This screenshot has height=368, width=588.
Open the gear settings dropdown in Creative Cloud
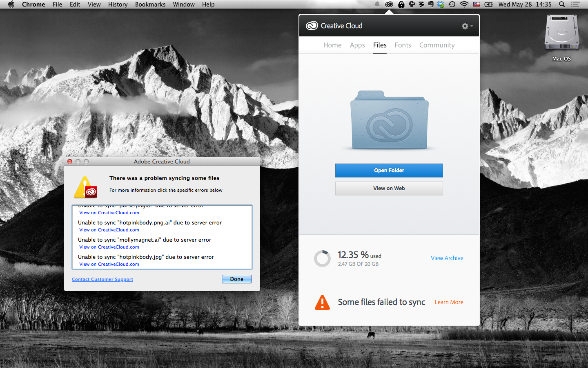coord(467,26)
